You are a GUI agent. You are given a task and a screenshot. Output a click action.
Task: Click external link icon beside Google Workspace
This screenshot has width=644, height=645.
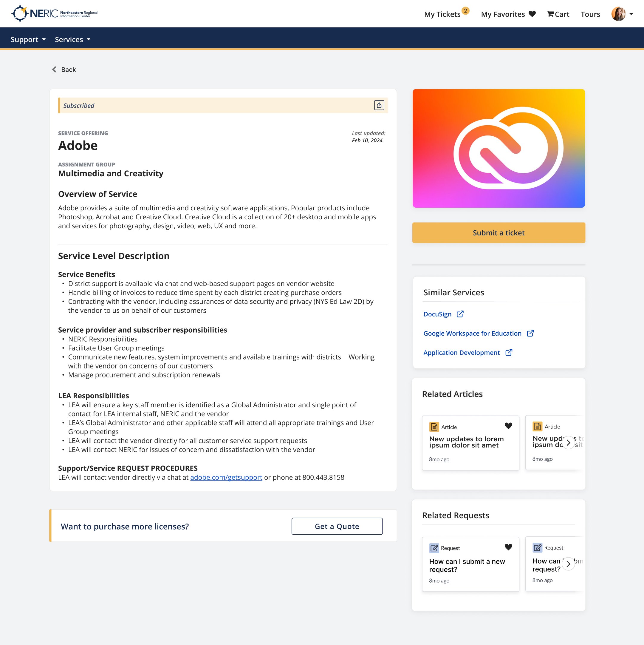click(x=530, y=333)
